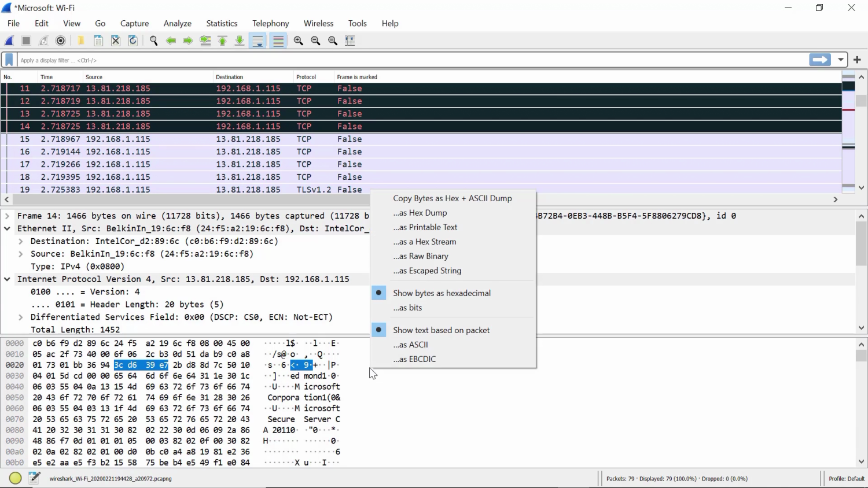Expand Differentiated Services Field node
The width and height of the screenshot is (868, 488).
click(x=20, y=317)
